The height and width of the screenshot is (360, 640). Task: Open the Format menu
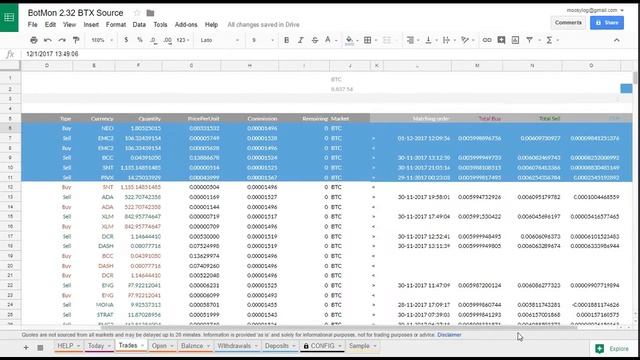coord(116,24)
